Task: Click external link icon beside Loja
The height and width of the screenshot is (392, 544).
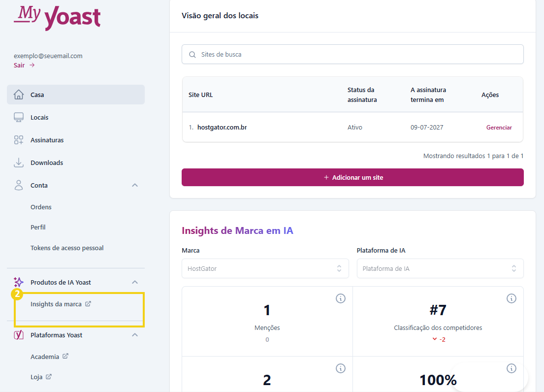Action: tap(49, 376)
